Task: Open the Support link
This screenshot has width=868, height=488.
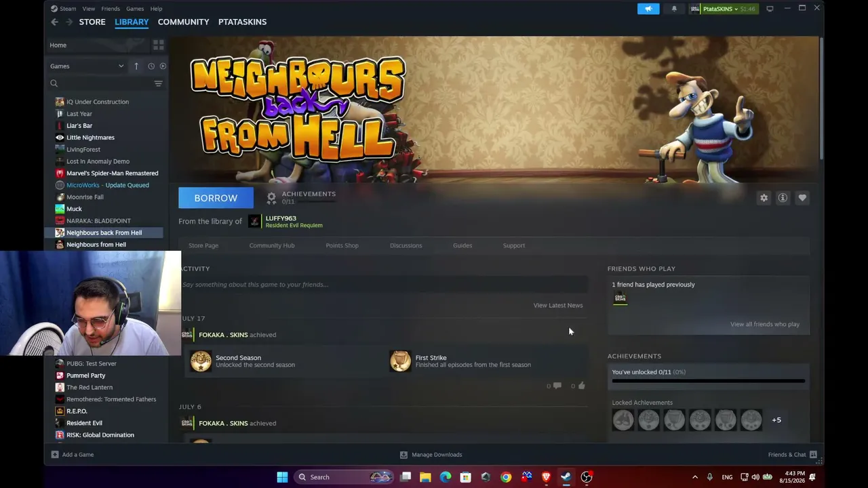Action: point(514,245)
